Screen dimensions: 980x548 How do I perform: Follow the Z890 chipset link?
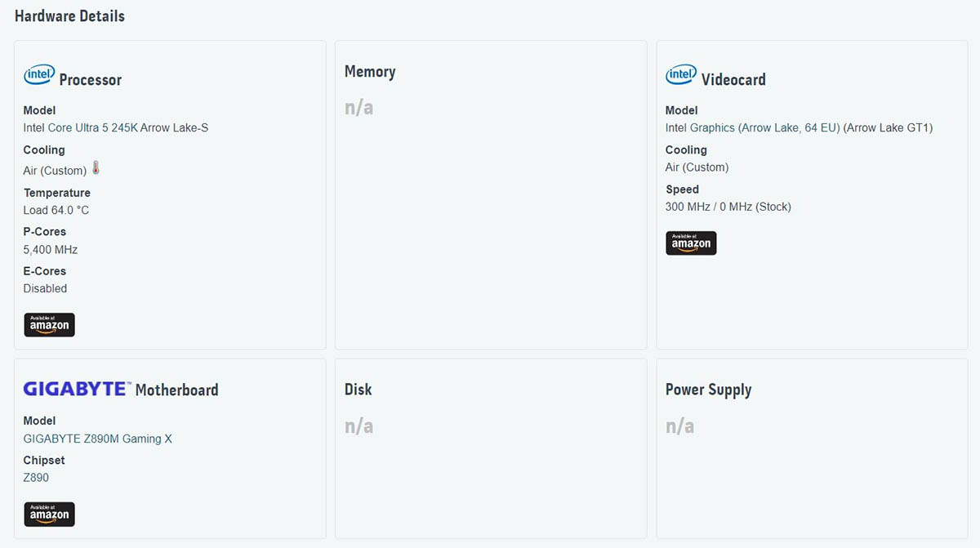(36, 478)
